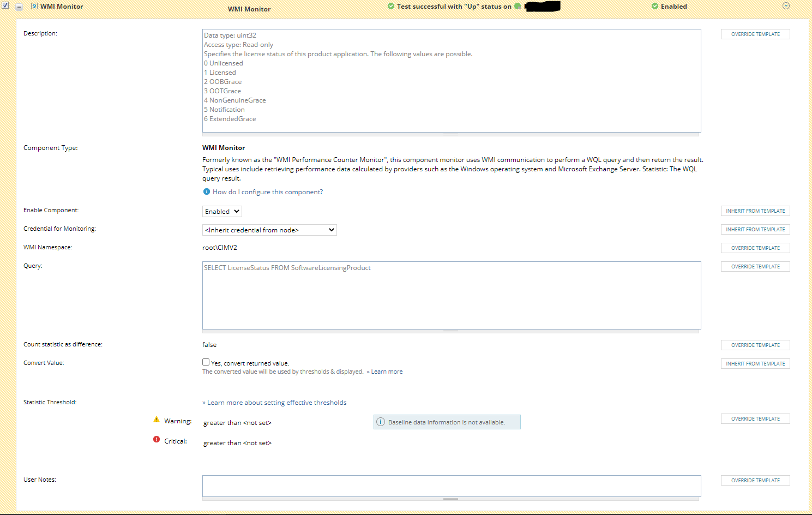The image size is (812, 515).
Task: Collapse the WMI Monitor section with the minus icon
Action: click(x=19, y=7)
